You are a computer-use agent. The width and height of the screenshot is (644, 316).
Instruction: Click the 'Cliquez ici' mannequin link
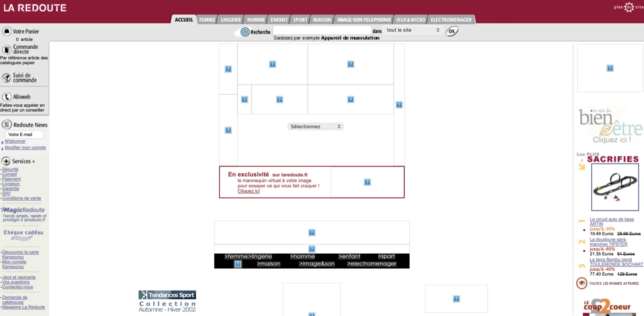point(248,191)
